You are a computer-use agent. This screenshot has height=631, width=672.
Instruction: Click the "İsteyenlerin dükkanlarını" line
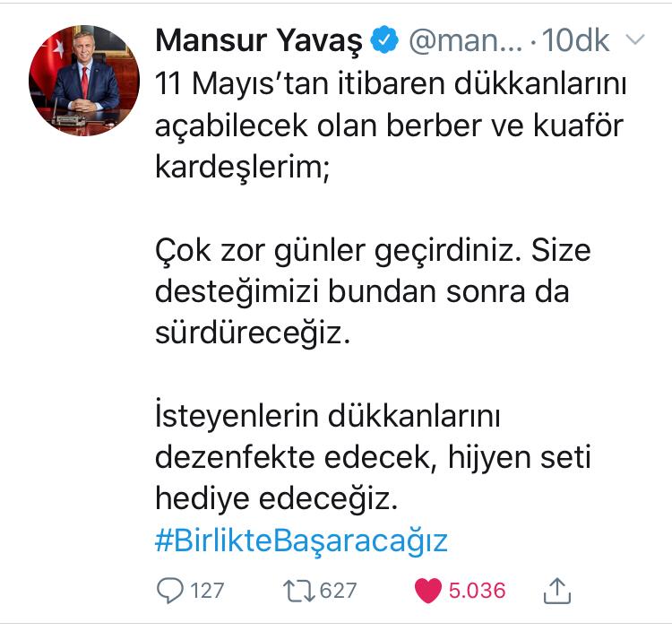click(x=328, y=416)
